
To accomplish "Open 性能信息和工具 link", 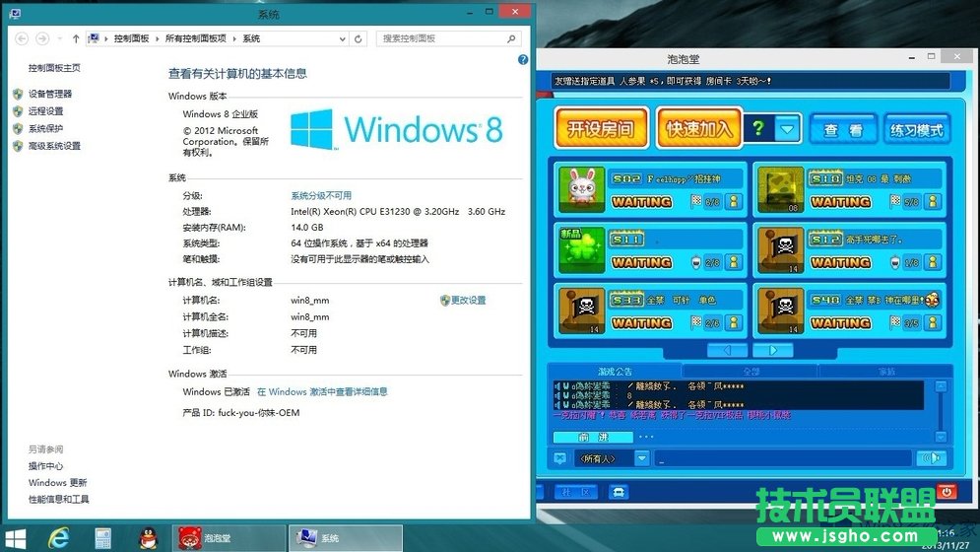I will click(x=59, y=499).
